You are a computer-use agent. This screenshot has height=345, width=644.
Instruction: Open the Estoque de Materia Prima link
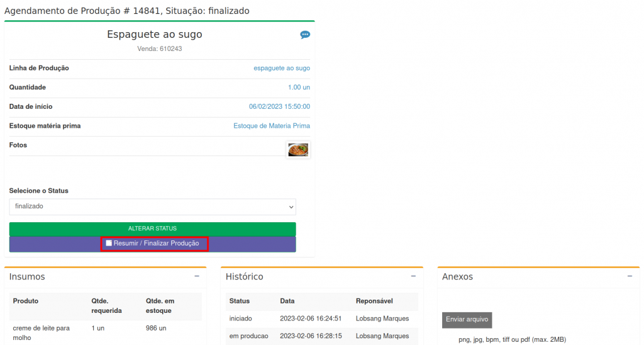(x=272, y=126)
